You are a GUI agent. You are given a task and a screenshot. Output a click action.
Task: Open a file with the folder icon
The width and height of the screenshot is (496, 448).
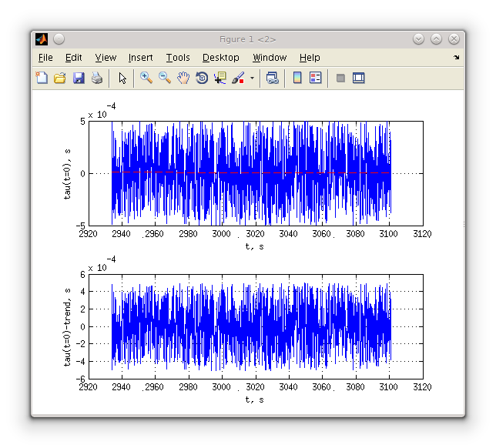60,78
